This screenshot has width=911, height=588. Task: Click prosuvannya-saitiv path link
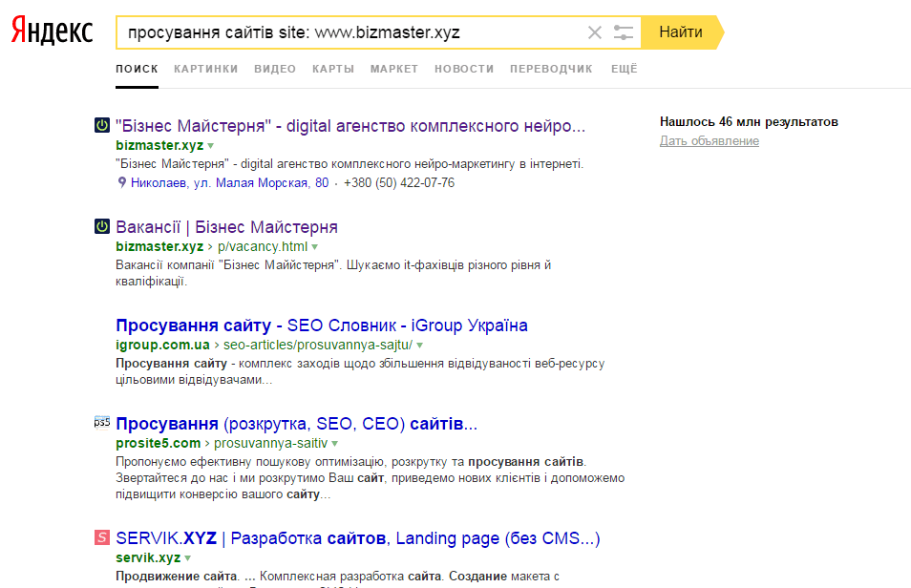[x=271, y=443]
